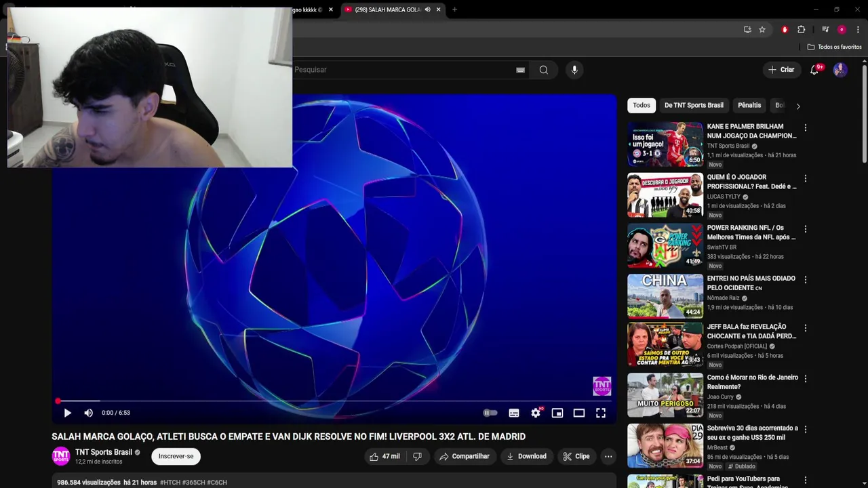Mute the tab via speaker icon
Screen dimensions: 868x488
pyautogui.click(x=427, y=9)
